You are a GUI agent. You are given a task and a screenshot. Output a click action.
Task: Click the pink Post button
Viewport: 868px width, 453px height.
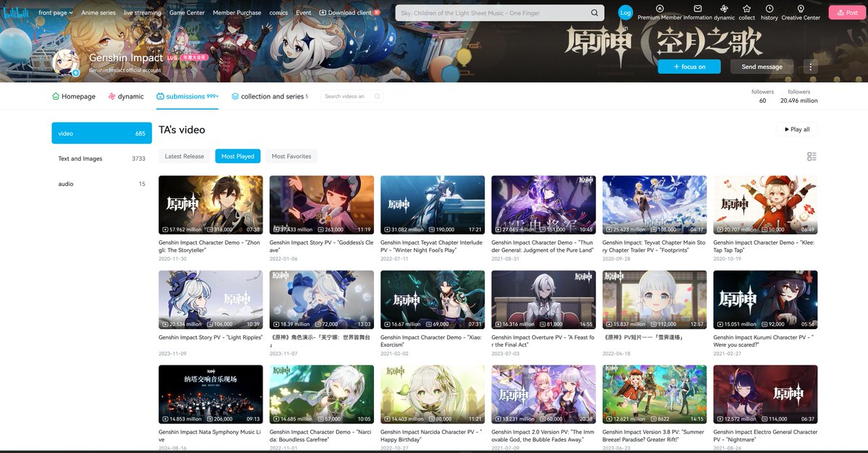[846, 13]
